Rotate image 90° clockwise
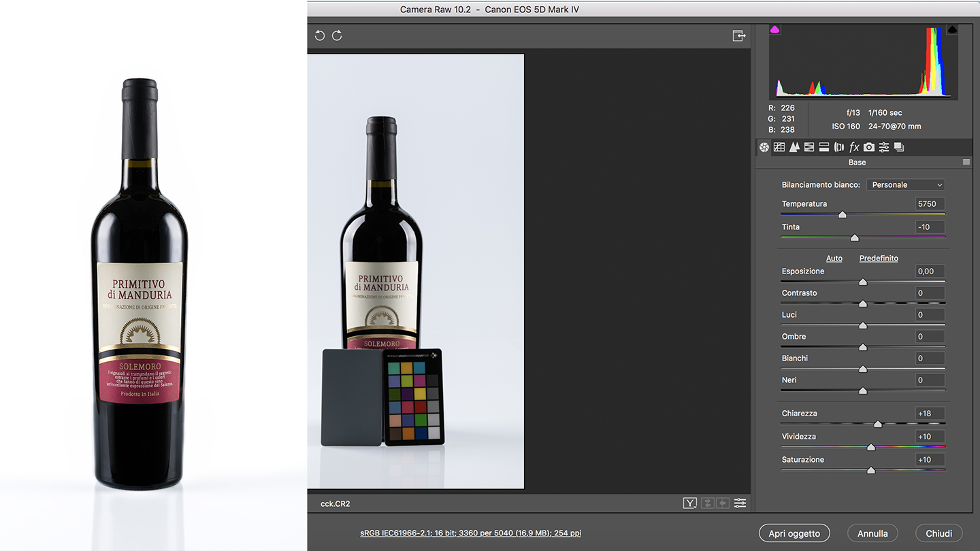 point(337,36)
